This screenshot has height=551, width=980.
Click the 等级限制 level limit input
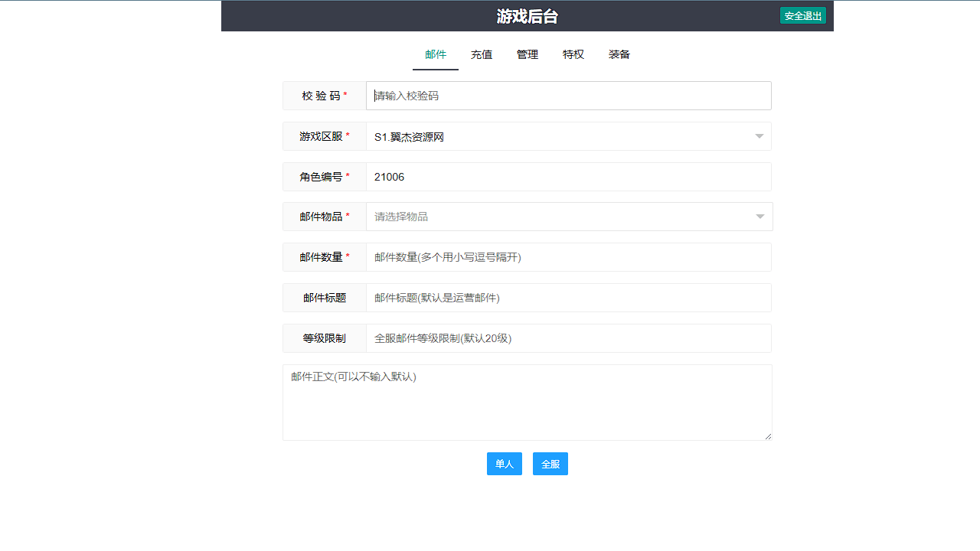568,337
